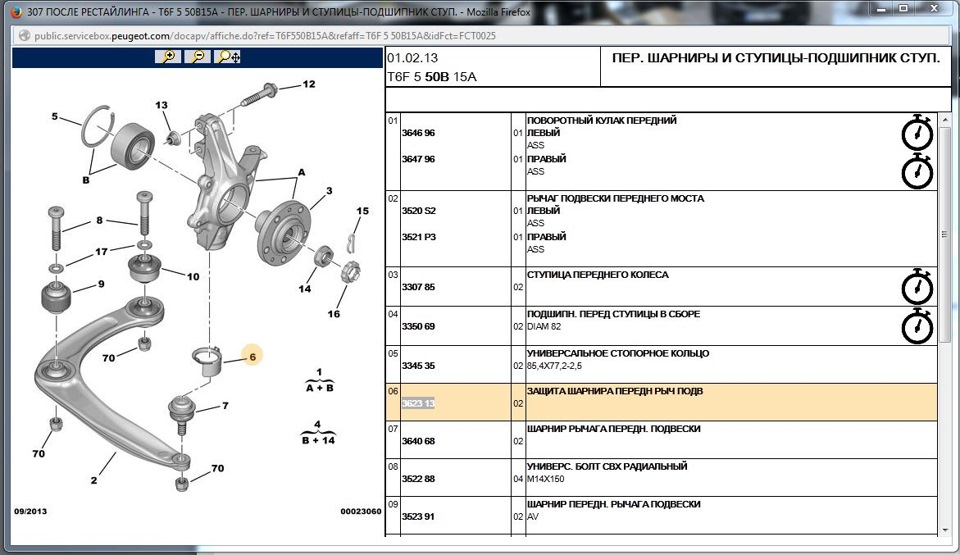Select the zoom-and-pan magnifier tool

point(228,57)
